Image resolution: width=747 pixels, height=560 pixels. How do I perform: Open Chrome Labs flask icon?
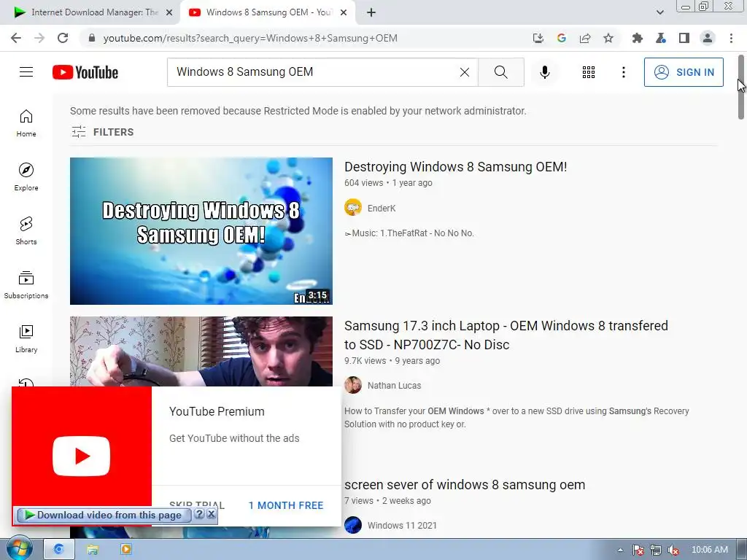pyautogui.click(x=660, y=38)
